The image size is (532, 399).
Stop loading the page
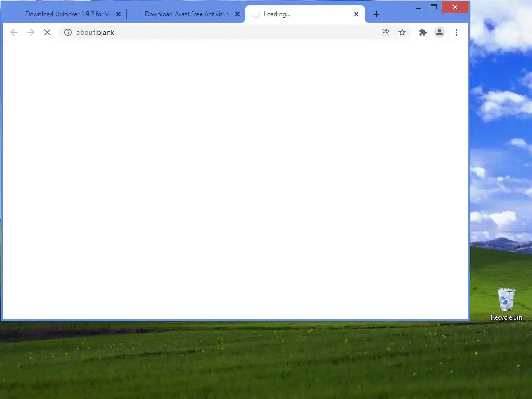[x=47, y=32]
